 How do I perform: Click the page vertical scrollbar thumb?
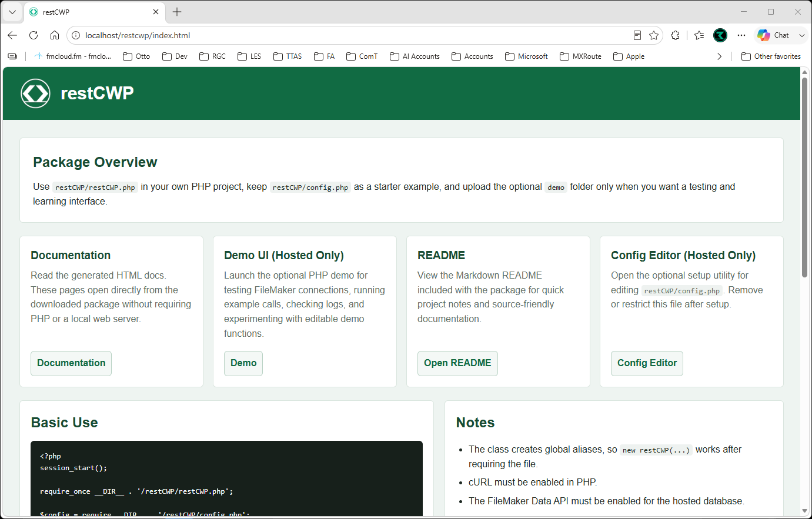click(805, 176)
